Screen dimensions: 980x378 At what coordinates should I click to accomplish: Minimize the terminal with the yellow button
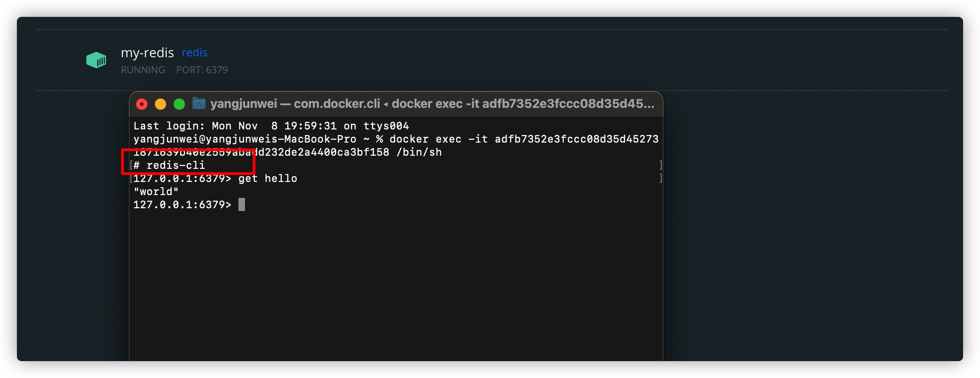[161, 104]
